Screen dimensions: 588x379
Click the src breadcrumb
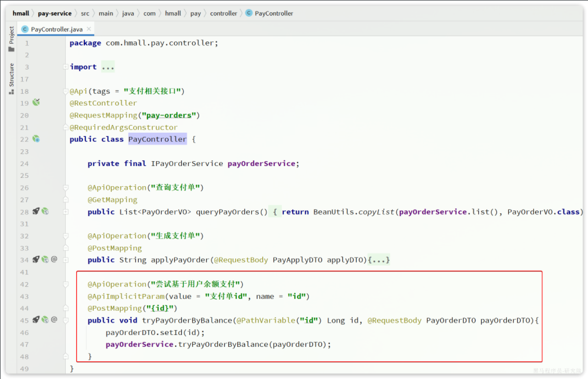click(x=85, y=13)
